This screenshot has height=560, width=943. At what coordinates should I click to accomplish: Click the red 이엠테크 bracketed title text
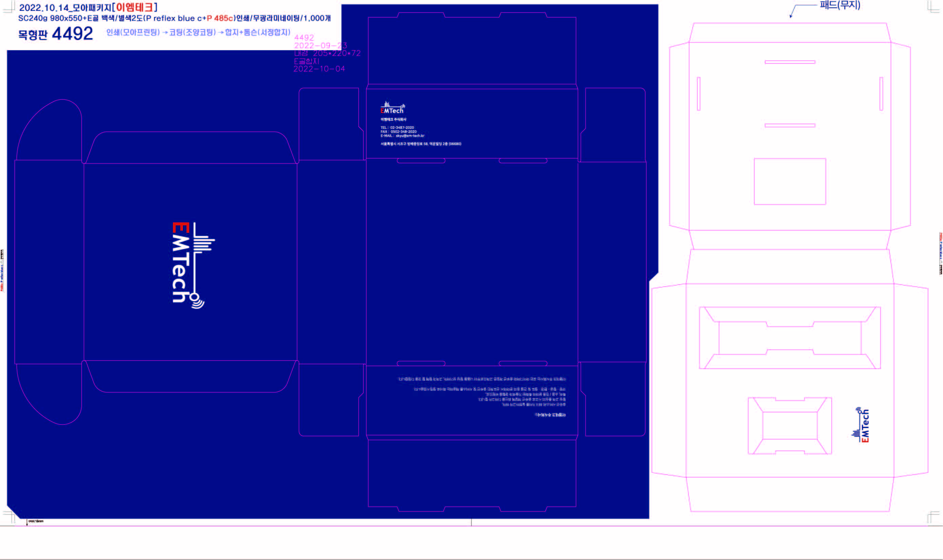[135, 7]
